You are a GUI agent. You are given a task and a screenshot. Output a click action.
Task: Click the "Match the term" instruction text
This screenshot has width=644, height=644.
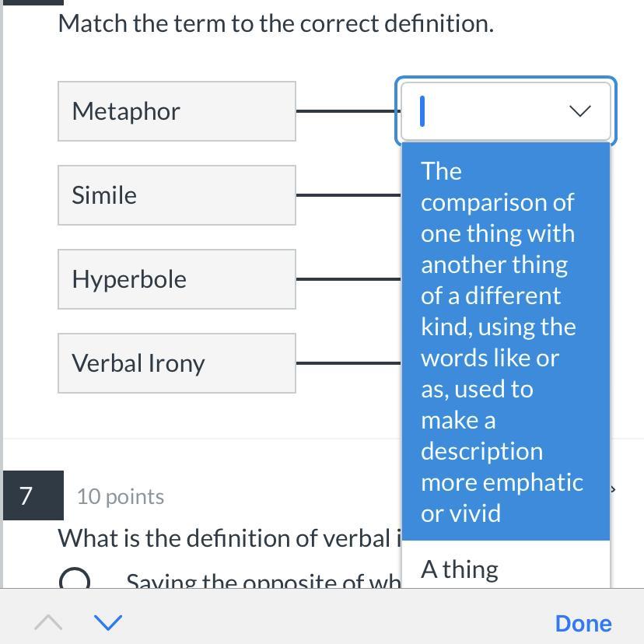(275, 23)
